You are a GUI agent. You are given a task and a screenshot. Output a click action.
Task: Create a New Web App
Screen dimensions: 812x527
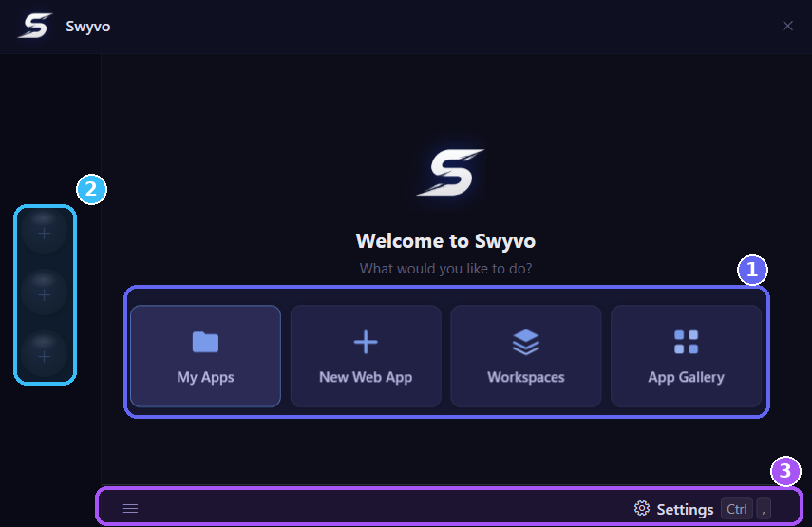[x=366, y=356]
